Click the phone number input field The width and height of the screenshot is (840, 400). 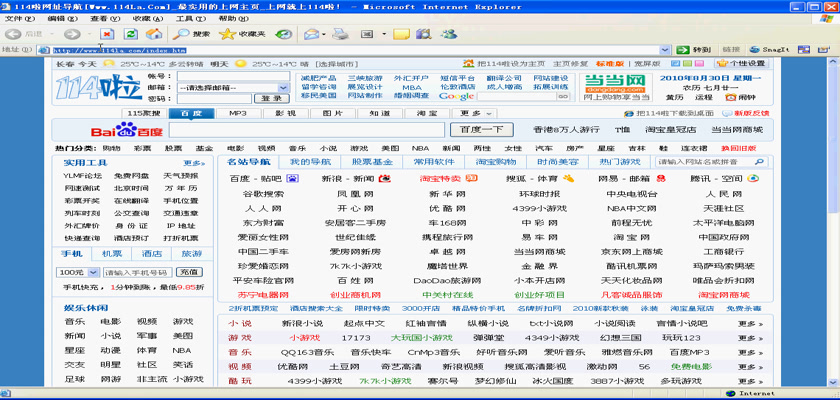click(x=138, y=272)
